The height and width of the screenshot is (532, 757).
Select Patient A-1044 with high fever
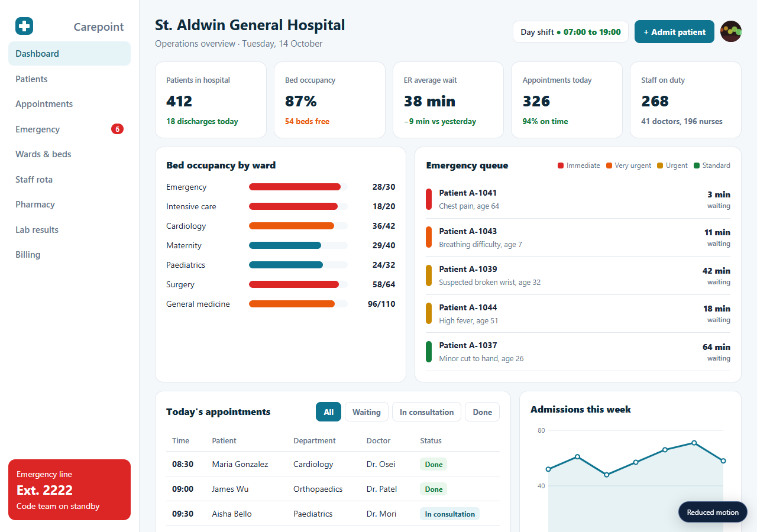click(x=578, y=313)
